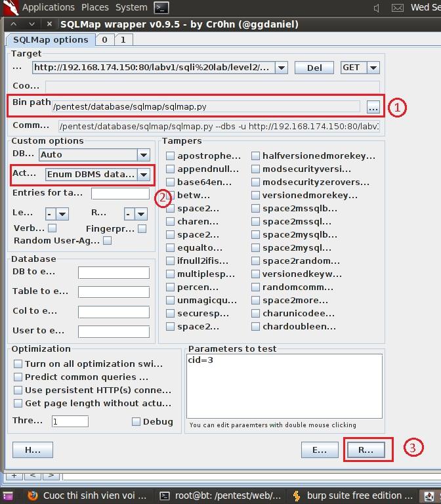Click the window roll-down arrow in title bar
The width and height of the screenshot is (441, 504).
(x=31, y=24)
